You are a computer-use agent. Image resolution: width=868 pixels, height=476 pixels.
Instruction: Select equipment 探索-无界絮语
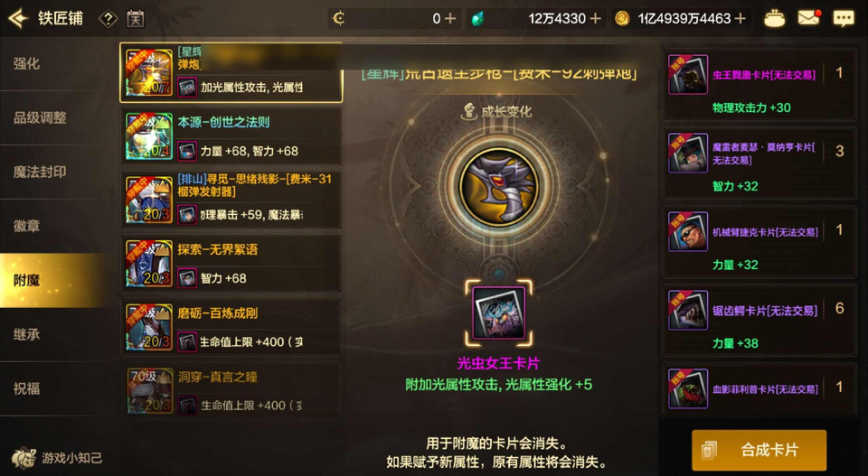(231, 264)
